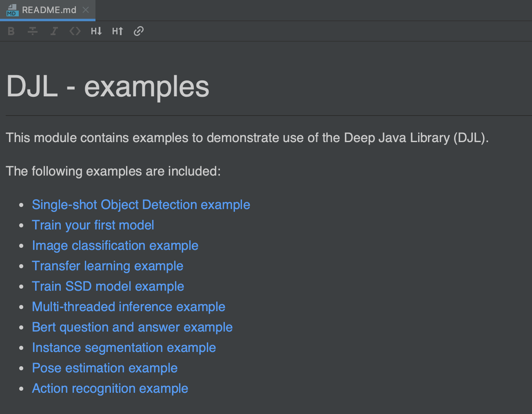Close the README.md tab

pyautogui.click(x=86, y=10)
